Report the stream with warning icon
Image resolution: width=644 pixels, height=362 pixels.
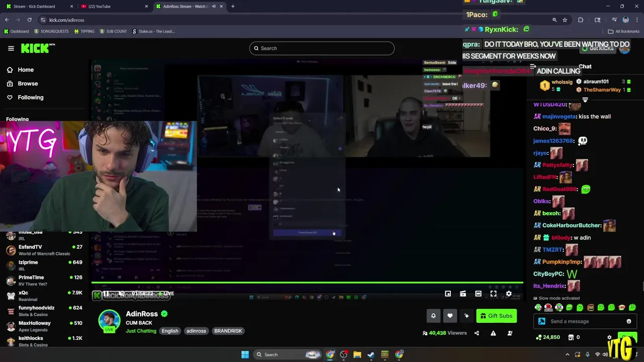point(493,333)
